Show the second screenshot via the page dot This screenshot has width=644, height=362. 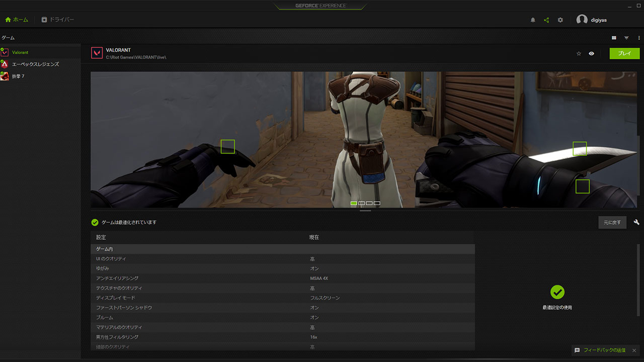tap(362, 203)
